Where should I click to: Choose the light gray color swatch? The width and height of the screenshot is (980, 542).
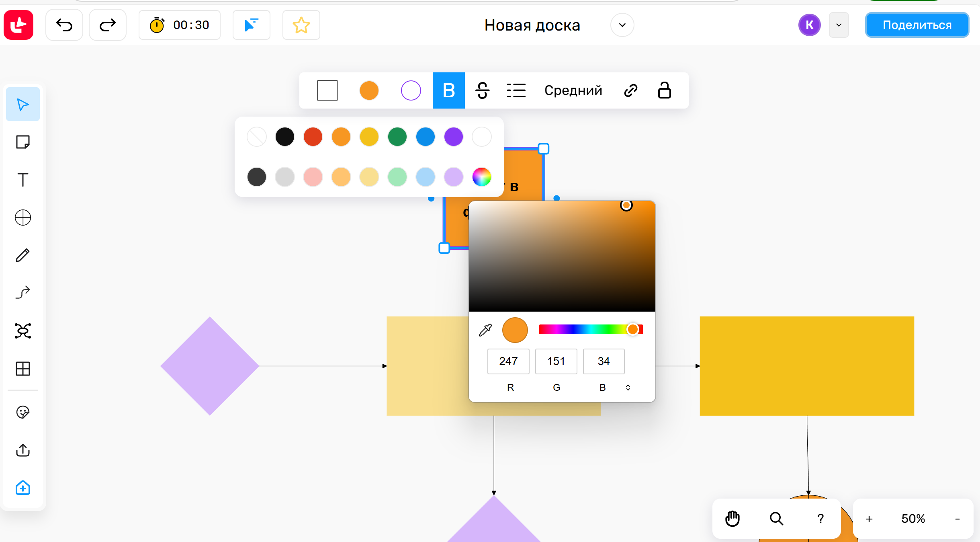point(285,177)
